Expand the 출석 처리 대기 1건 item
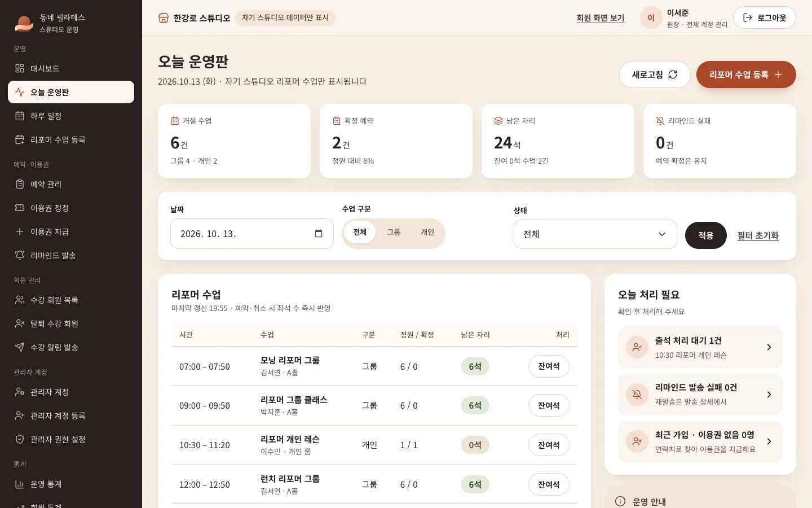The height and width of the screenshot is (508, 812). click(700, 347)
